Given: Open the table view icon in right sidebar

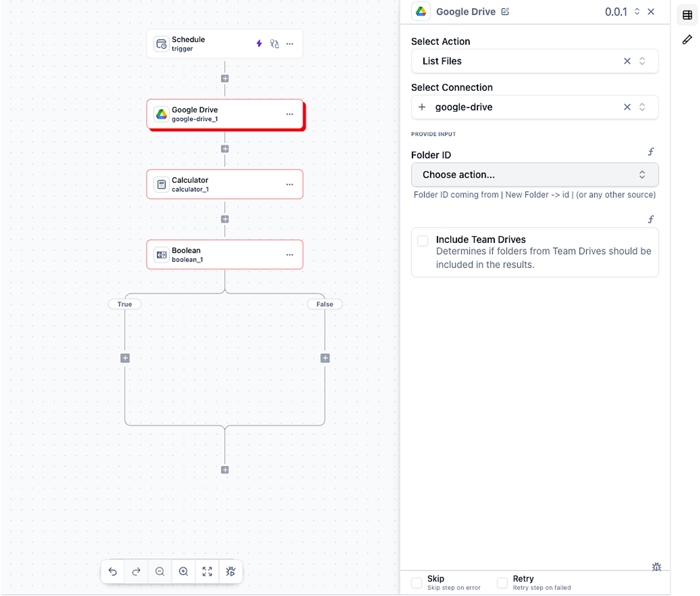Looking at the screenshot, I should [x=687, y=15].
